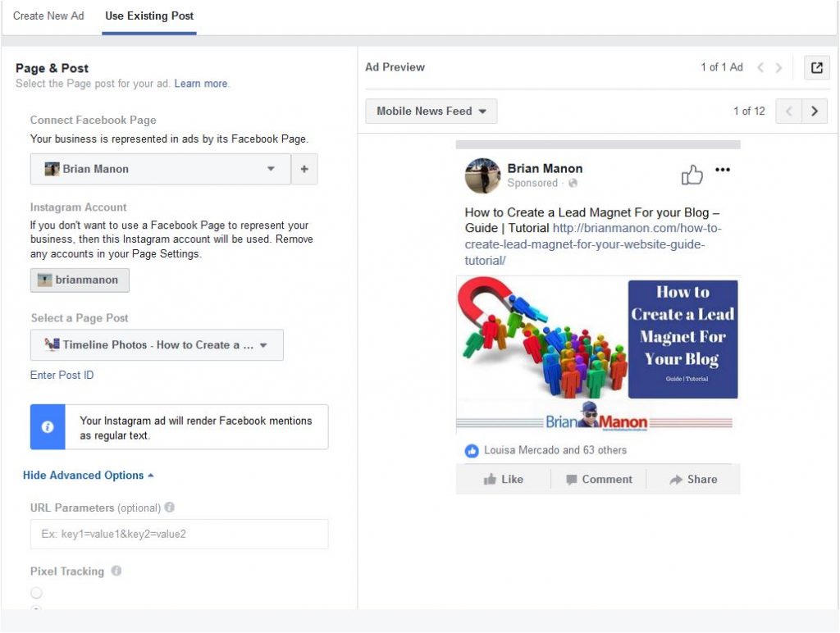
Task: Click the info icon in the Instagram notice
Action: pos(48,427)
